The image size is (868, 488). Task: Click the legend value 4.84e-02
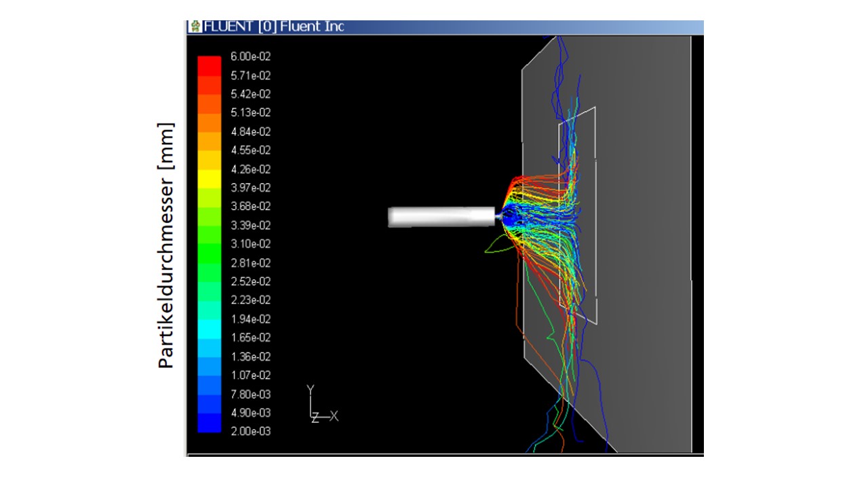coord(250,131)
